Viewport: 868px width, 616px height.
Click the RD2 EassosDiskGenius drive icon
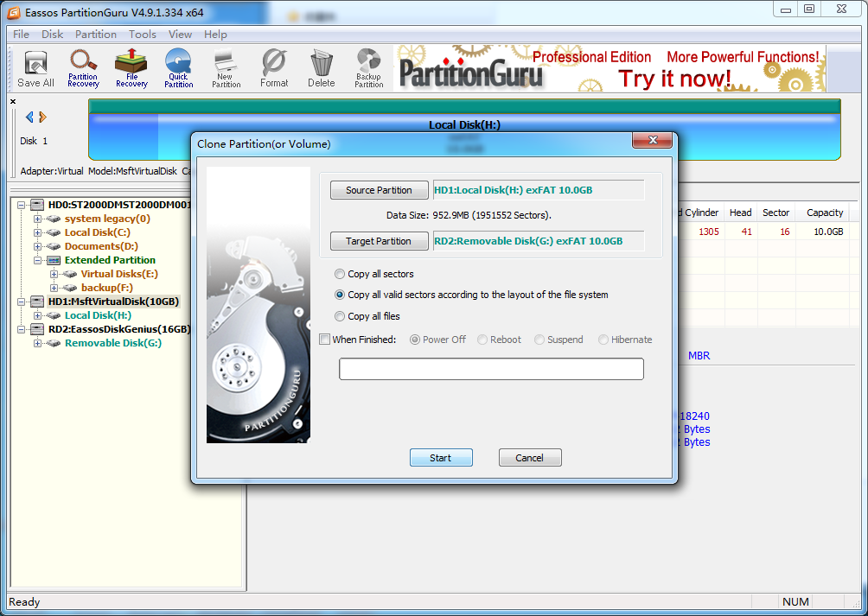pos(37,329)
